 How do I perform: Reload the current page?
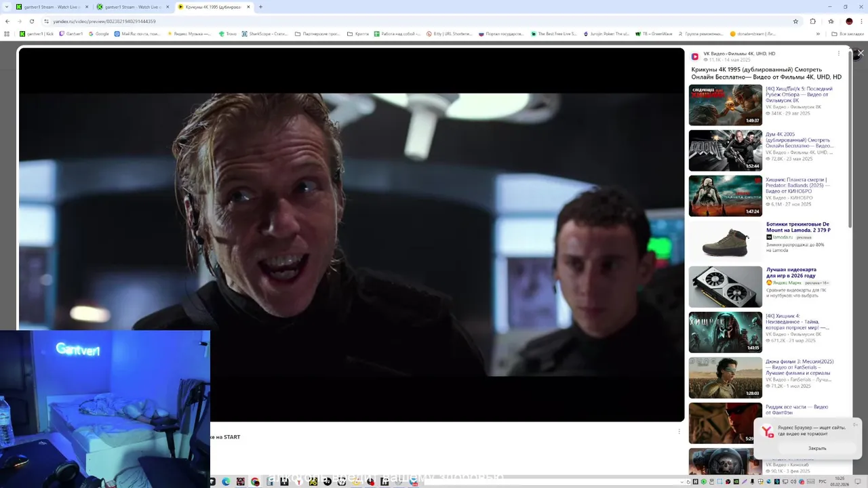[31, 21]
